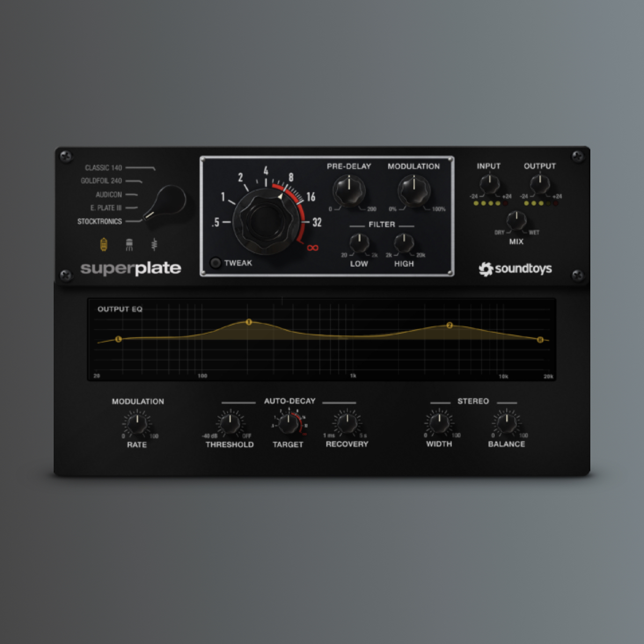Click EQ band node 2 on the curve
Image resolution: width=644 pixels, height=644 pixels.
(x=450, y=326)
